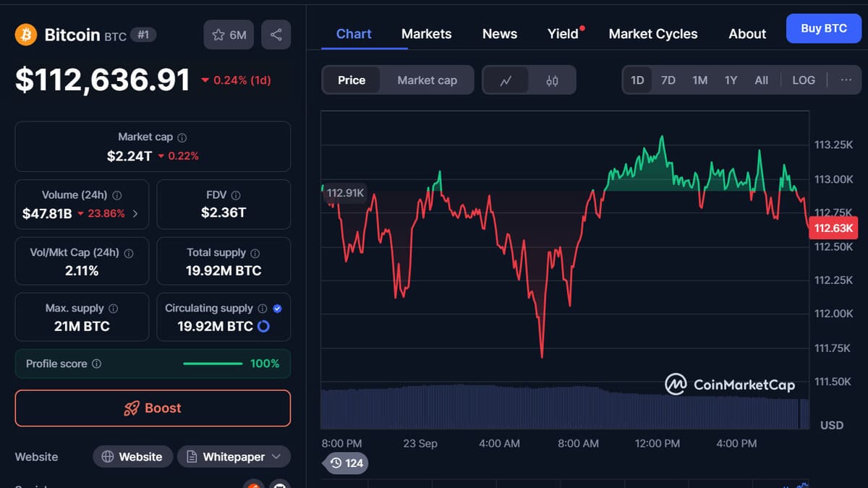Click the clock history badge showing 124

click(346, 463)
